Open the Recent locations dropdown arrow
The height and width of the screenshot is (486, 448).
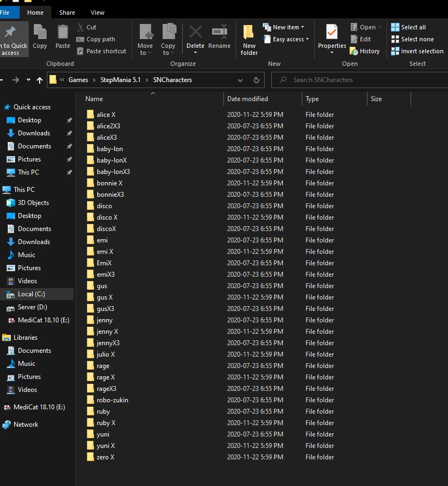coord(28,80)
